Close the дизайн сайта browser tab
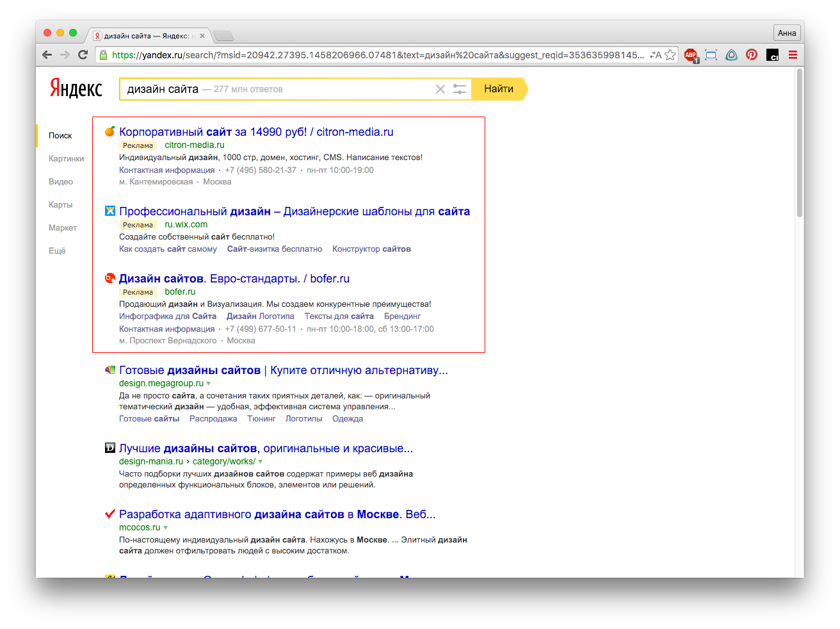 [x=202, y=36]
